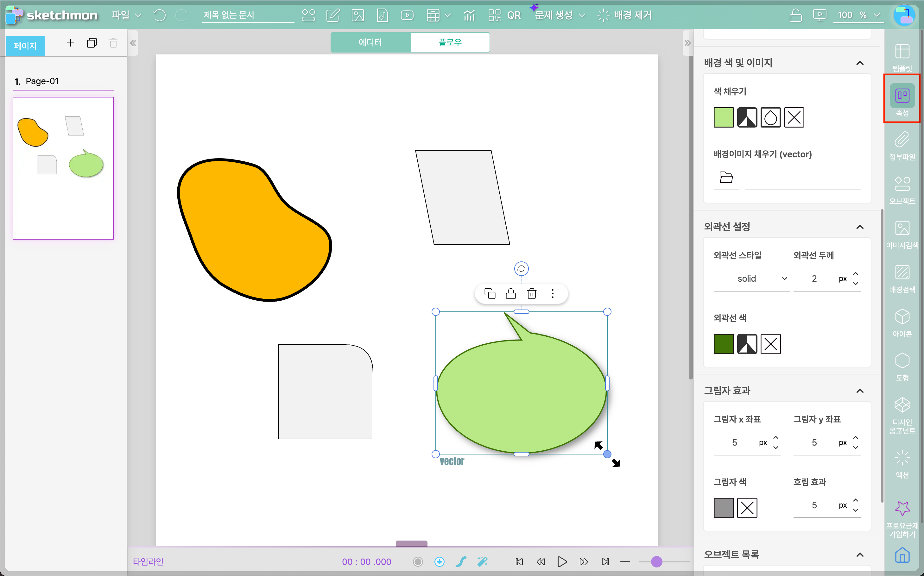924x576 pixels.
Task: Open the 외곽선 스타일 solid dropdown
Action: [x=750, y=279]
